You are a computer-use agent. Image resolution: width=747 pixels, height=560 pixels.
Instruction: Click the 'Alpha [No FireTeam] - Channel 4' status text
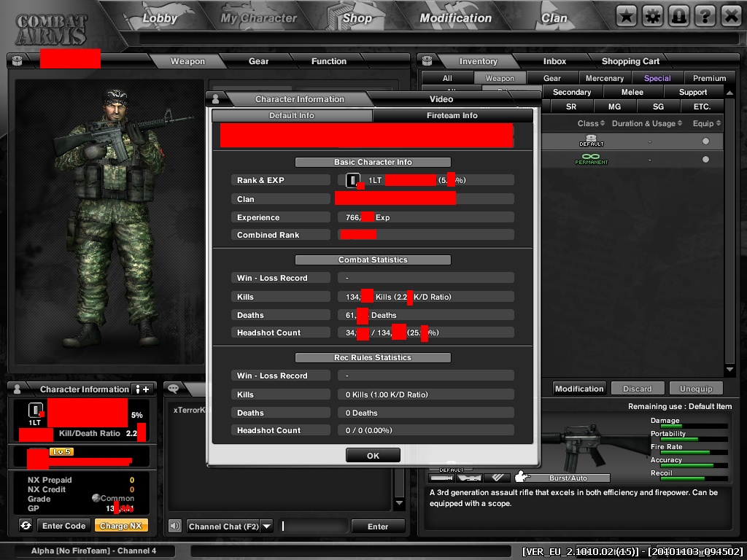click(x=93, y=551)
